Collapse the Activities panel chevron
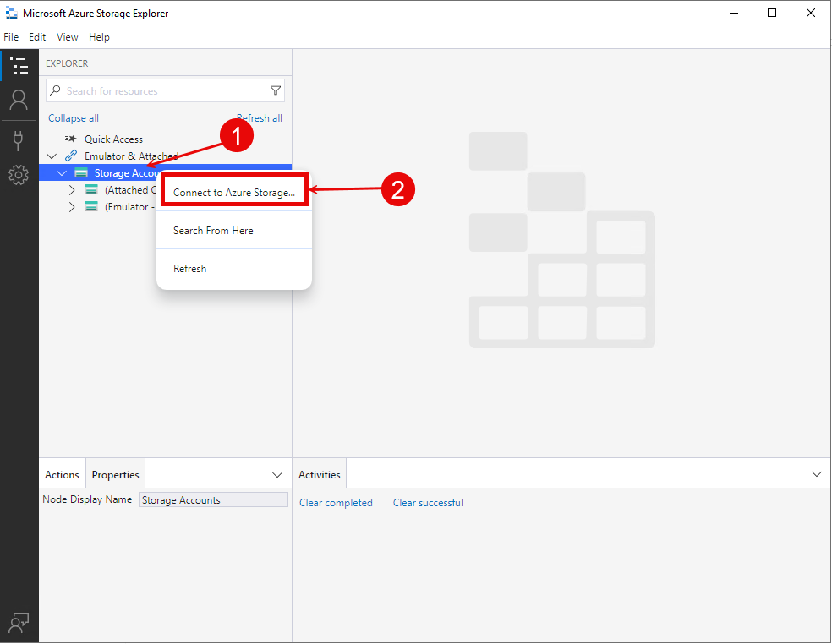 pos(816,474)
